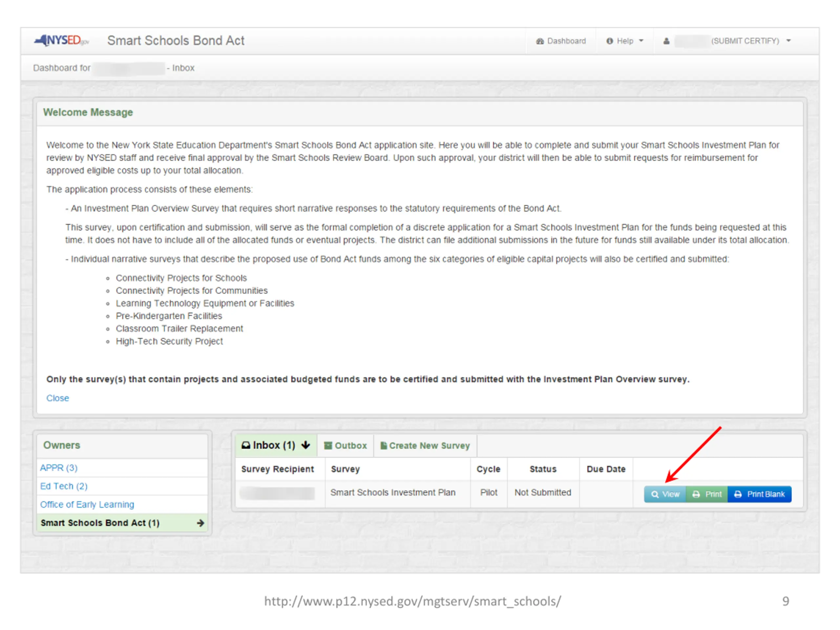Image resolution: width=840 pixels, height=630 pixels.
Task: Switch to the Inbox (1) tab
Action: click(x=276, y=445)
